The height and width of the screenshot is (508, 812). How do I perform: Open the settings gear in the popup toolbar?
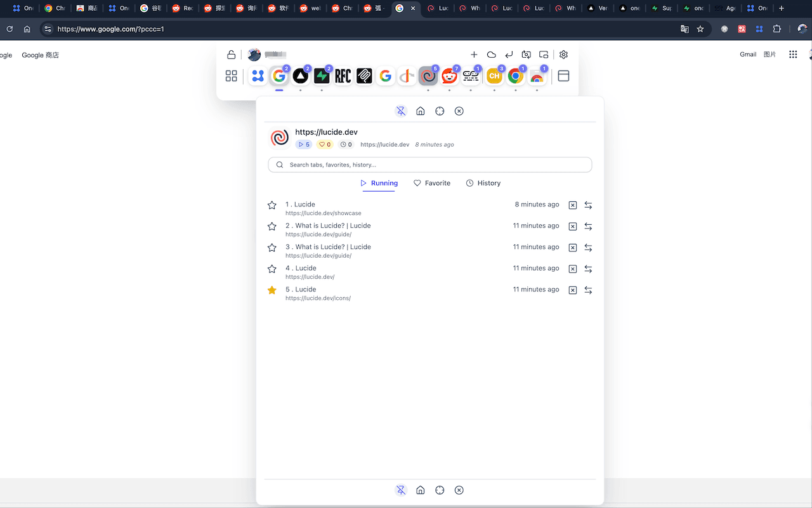tap(563, 55)
